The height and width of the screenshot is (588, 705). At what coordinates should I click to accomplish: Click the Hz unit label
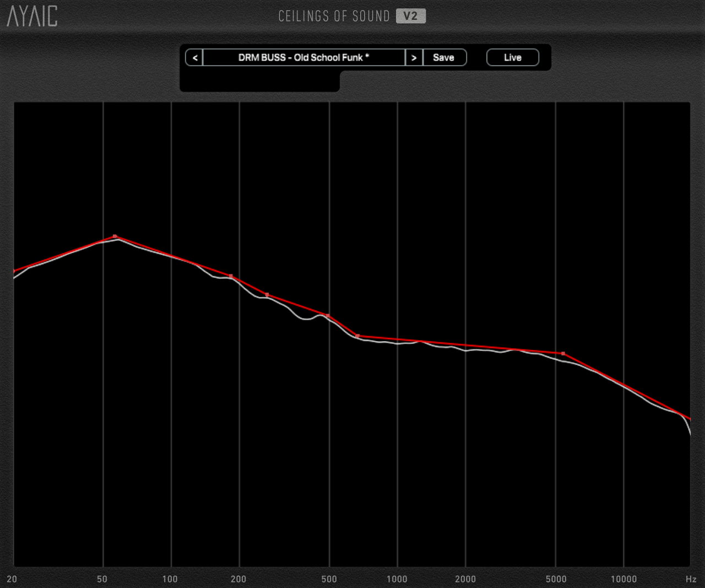[691, 579]
